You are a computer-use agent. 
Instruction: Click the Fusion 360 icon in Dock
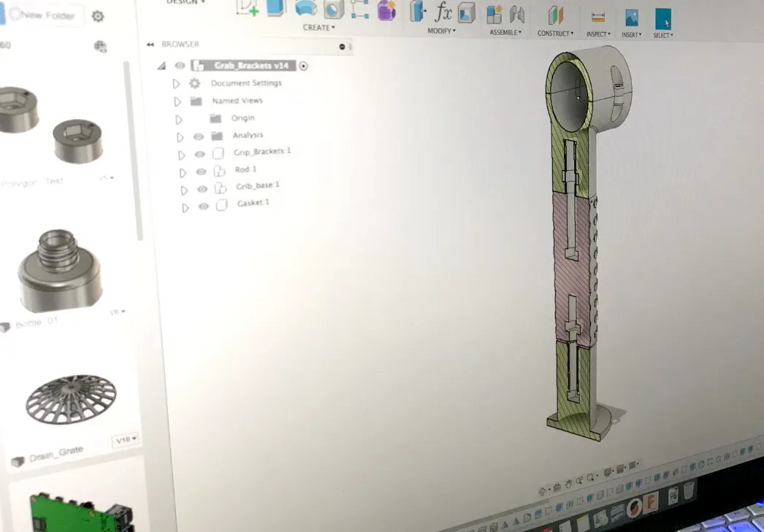click(x=651, y=501)
